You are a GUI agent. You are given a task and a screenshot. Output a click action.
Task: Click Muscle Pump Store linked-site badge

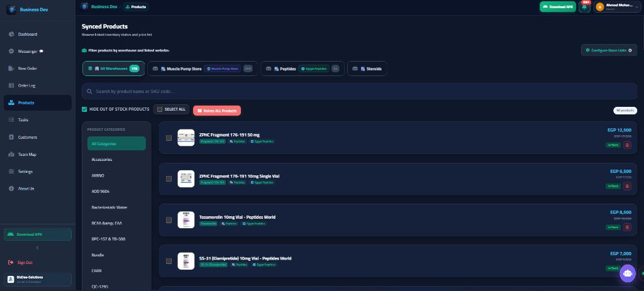tap(223, 69)
